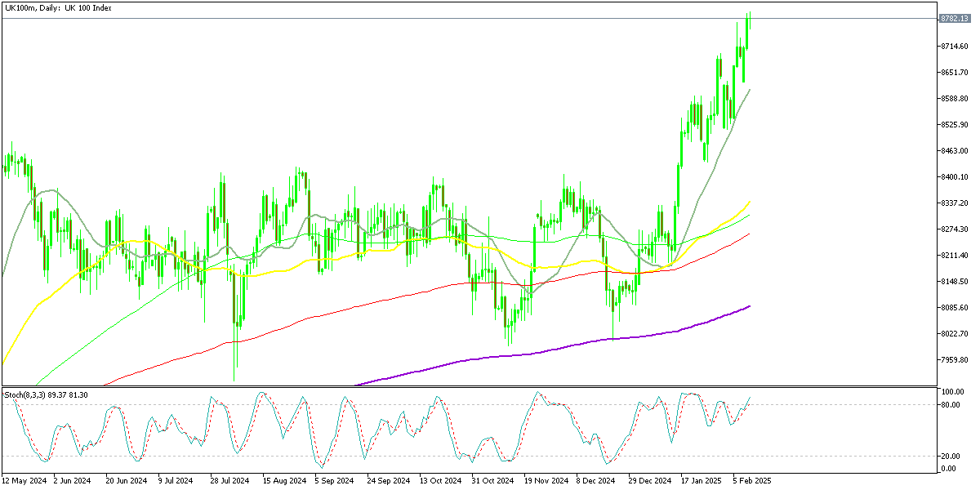
Task: Click the 8400.10 price axis label
Action: (953, 177)
